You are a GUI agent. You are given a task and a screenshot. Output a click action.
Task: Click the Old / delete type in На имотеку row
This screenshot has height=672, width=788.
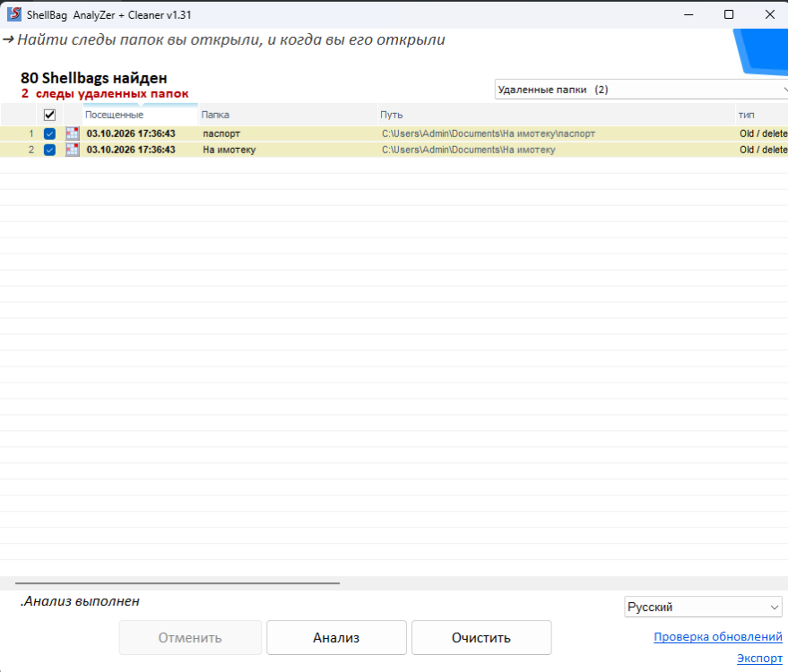pos(764,150)
